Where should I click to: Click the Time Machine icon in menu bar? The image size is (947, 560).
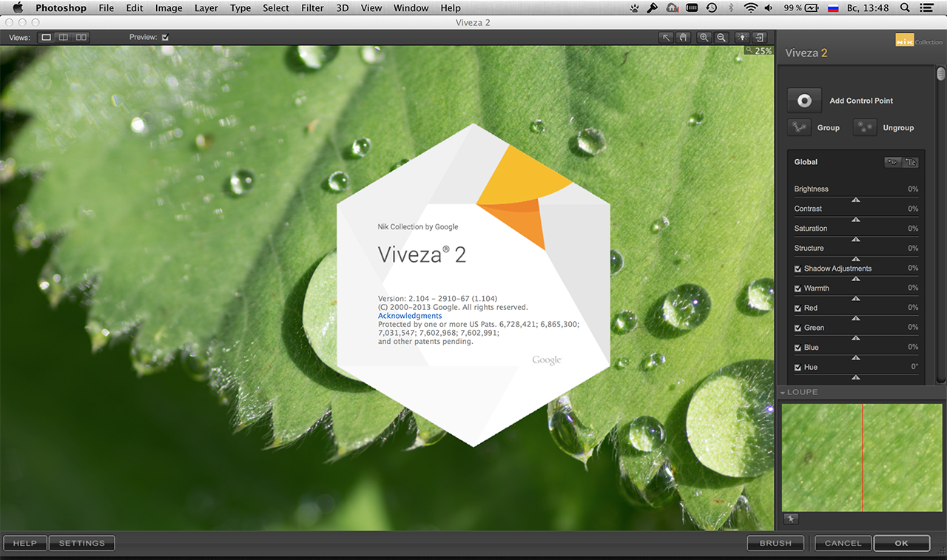[x=712, y=8]
